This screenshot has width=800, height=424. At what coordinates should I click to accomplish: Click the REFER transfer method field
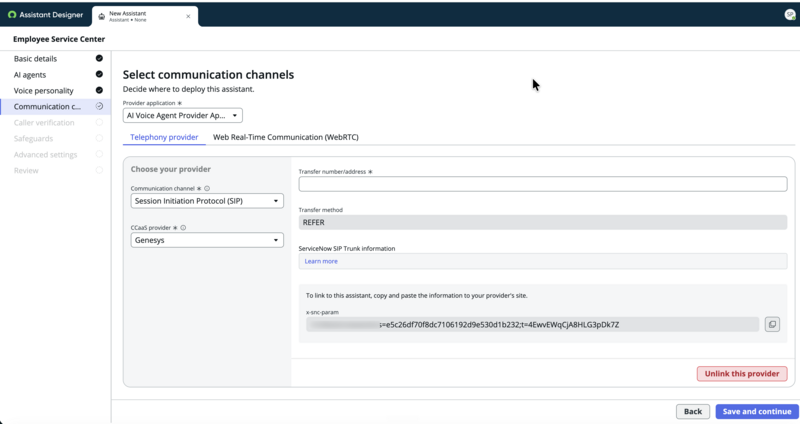[x=543, y=222]
